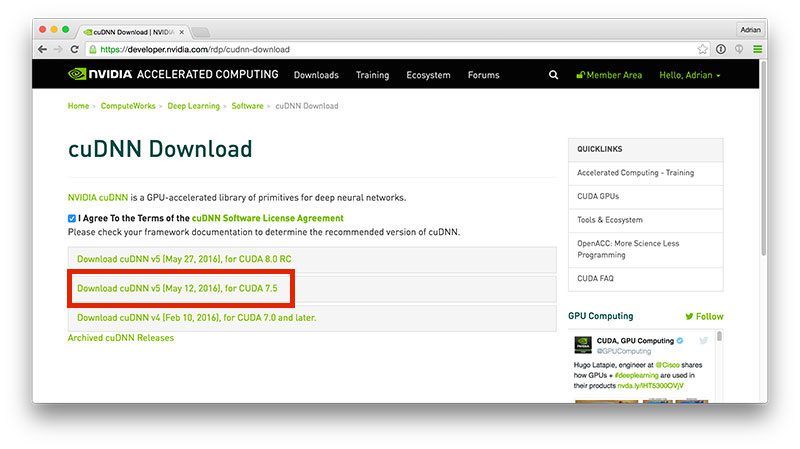This screenshot has height=449, width=800.
Task: Click the verified badge beside GPU Computing
Action: click(680, 341)
